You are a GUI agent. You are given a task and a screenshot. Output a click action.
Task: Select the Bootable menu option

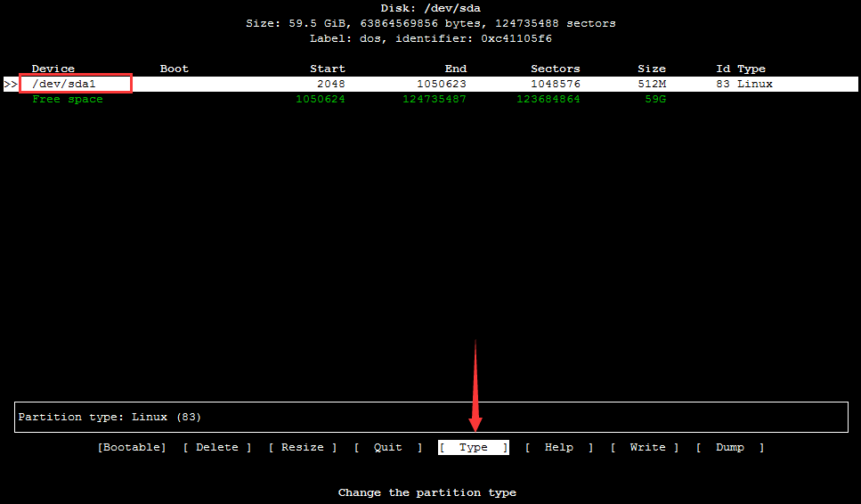[x=132, y=447]
